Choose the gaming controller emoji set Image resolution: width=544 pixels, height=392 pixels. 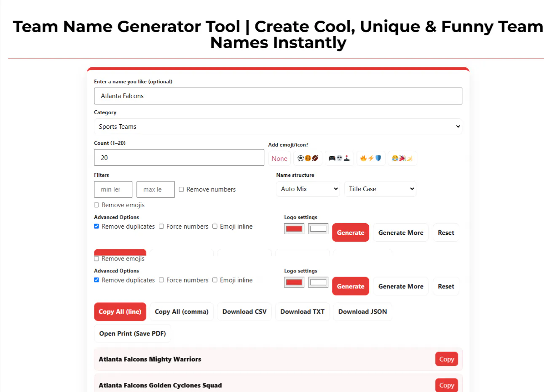click(339, 158)
